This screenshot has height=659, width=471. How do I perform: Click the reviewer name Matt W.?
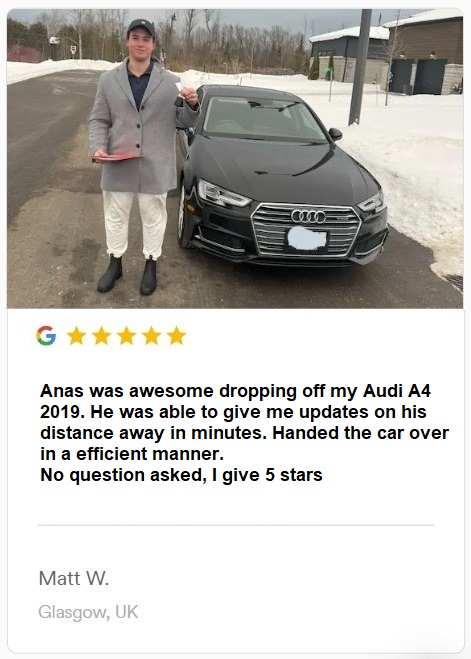point(74,578)
